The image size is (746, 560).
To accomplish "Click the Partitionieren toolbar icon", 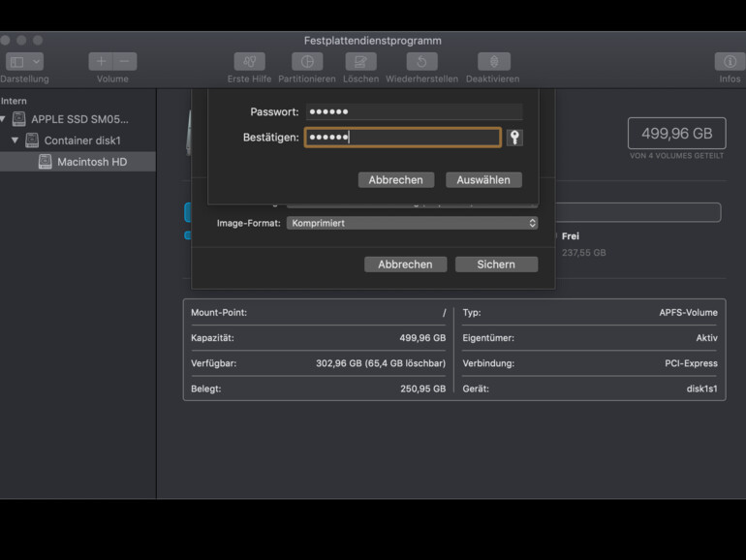I will 306,62.
